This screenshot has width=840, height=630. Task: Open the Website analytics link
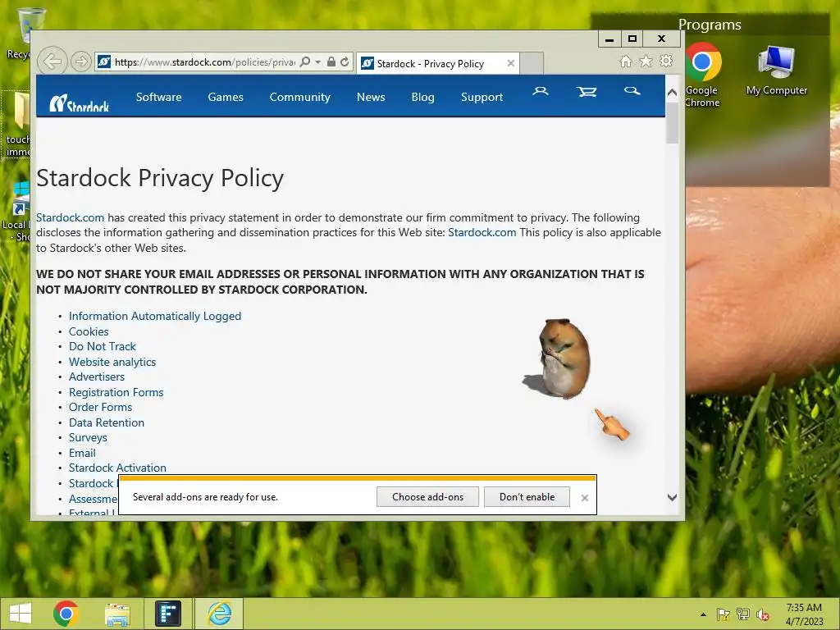tap(112, 362)
